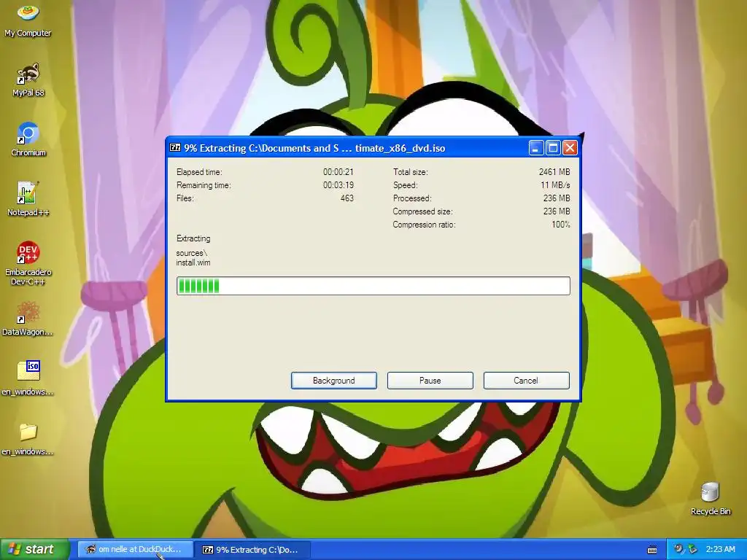The image size is (747, 560).
Task: Select the Embarcadero Dev-C++ shortcut
Action: 28,263
